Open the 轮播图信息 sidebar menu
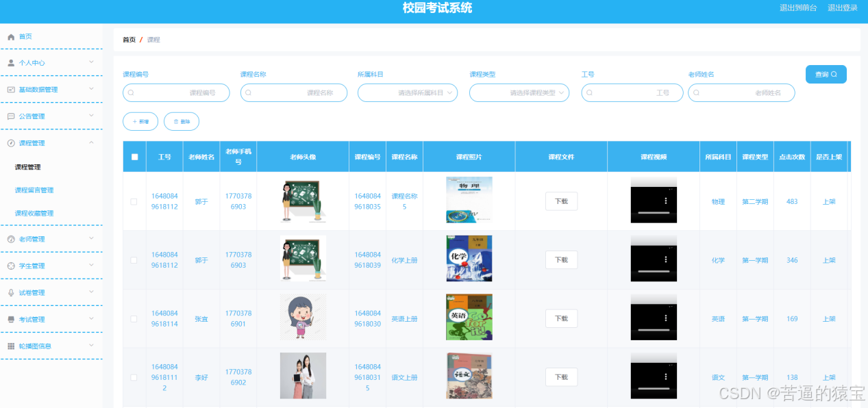Image resolution: width=868 pixels, height=408 pixels. pyautogui.click(x=51, y=346)
